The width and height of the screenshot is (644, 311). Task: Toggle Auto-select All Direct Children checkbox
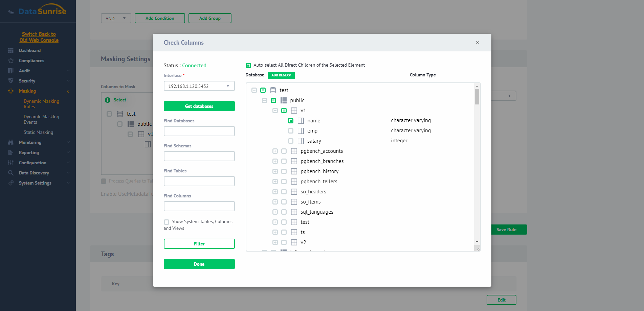pyautogui.click(x=248, y=65)
